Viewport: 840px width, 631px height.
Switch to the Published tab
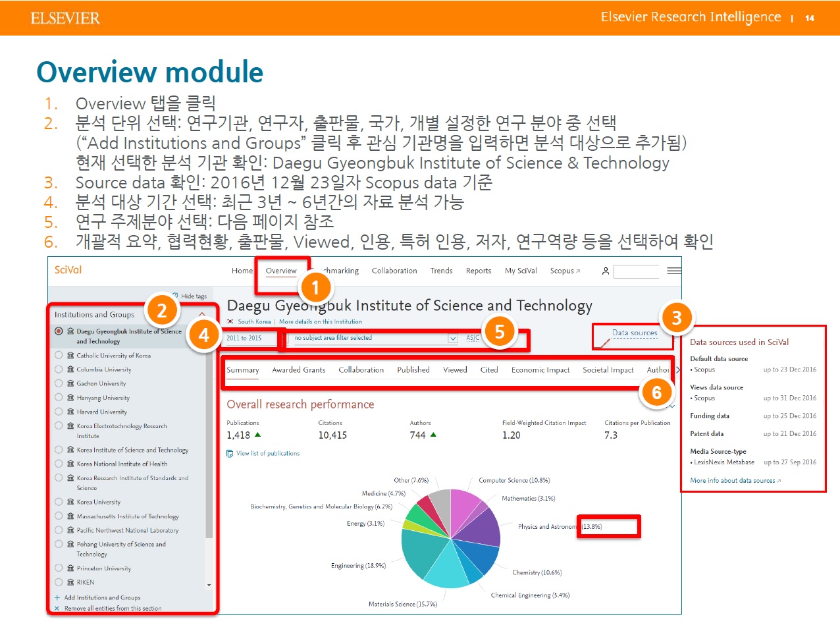(x=413, y=370)
